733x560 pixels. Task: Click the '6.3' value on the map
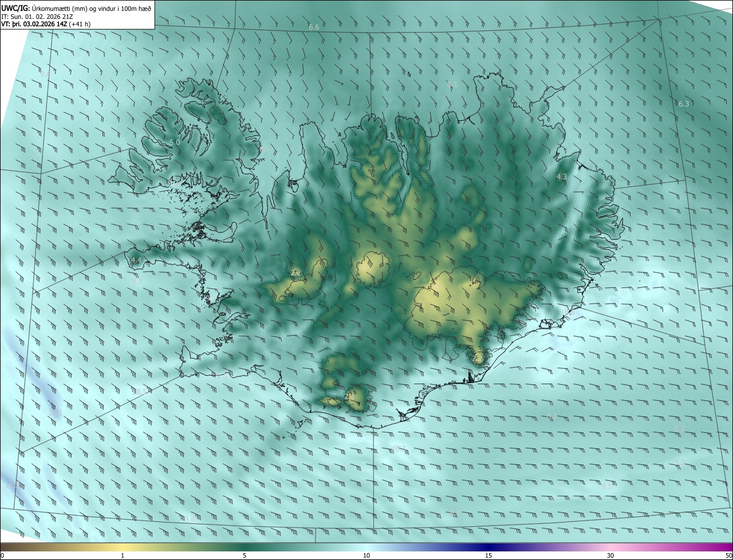[684, 104]
